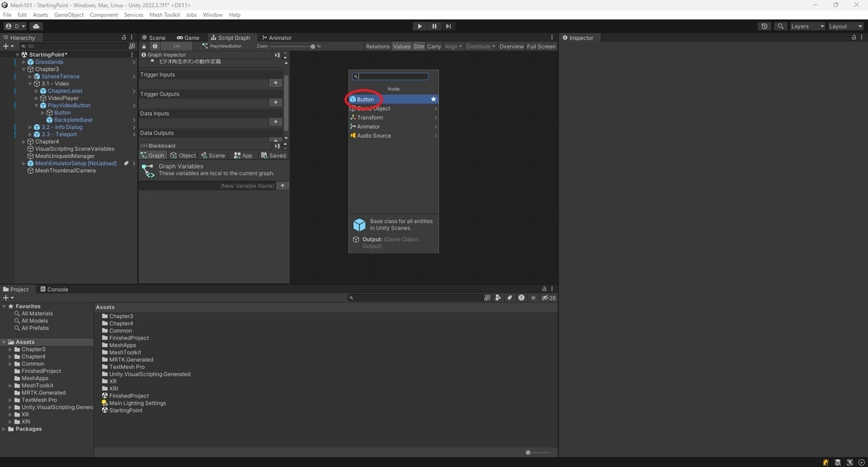Click the Step frame button

coord(448,26)
